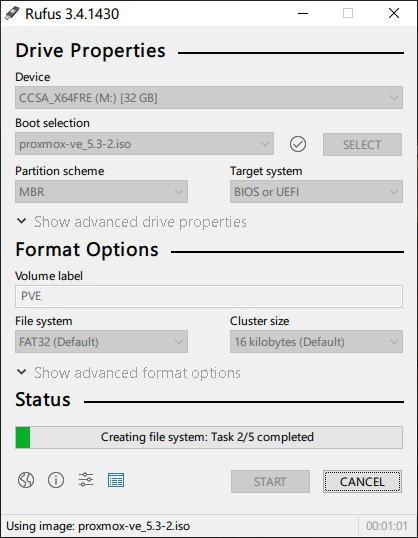Open the Target system dropdown
418x538 pixels.
[x=316, y=191]
